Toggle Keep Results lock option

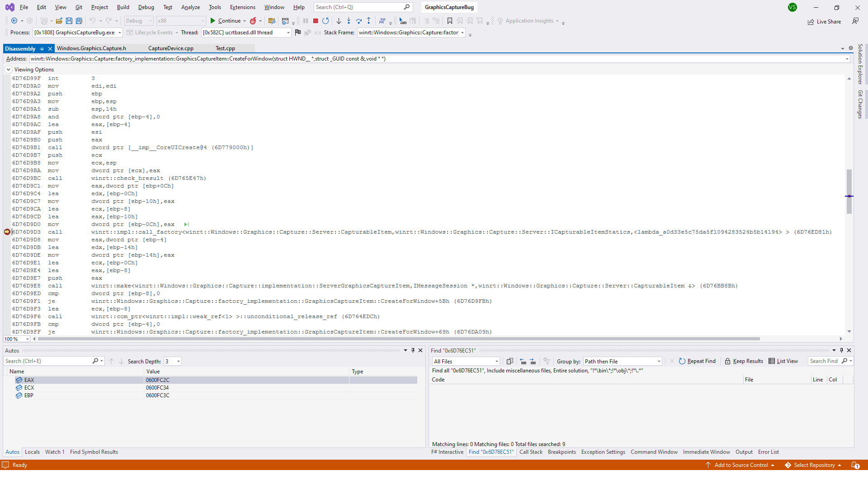(744, 361)
